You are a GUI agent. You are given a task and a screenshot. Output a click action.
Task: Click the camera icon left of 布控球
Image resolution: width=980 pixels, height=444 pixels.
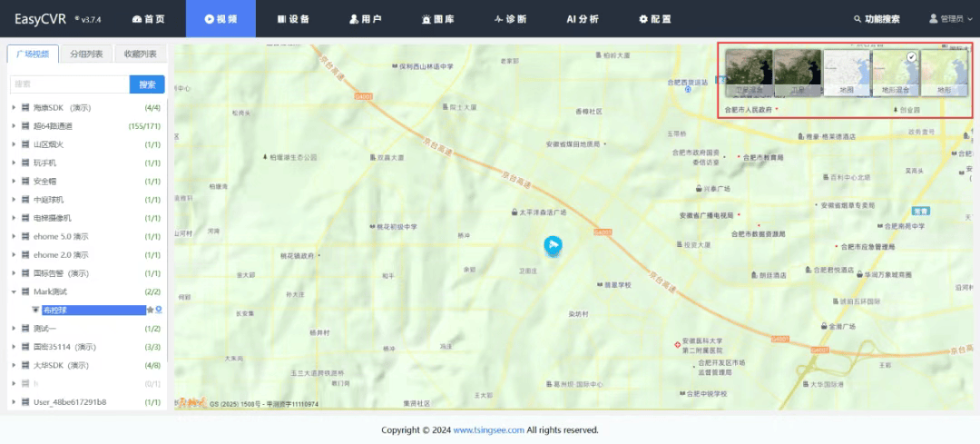pos(35,311)
